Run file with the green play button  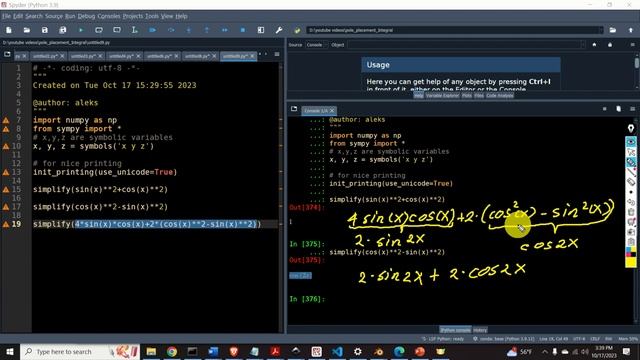click(x=81, y=30)
